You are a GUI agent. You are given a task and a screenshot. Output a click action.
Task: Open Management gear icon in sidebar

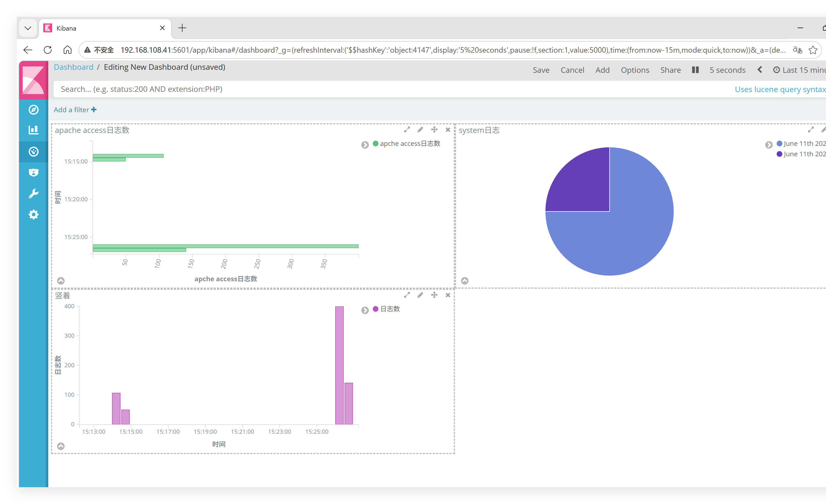click(x=34, y=215)
